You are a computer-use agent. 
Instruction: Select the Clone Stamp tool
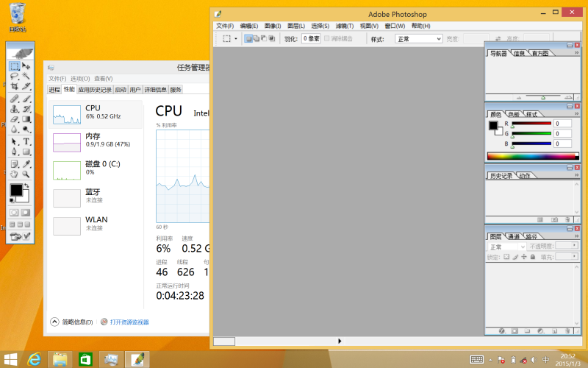(x=14, y=109)
